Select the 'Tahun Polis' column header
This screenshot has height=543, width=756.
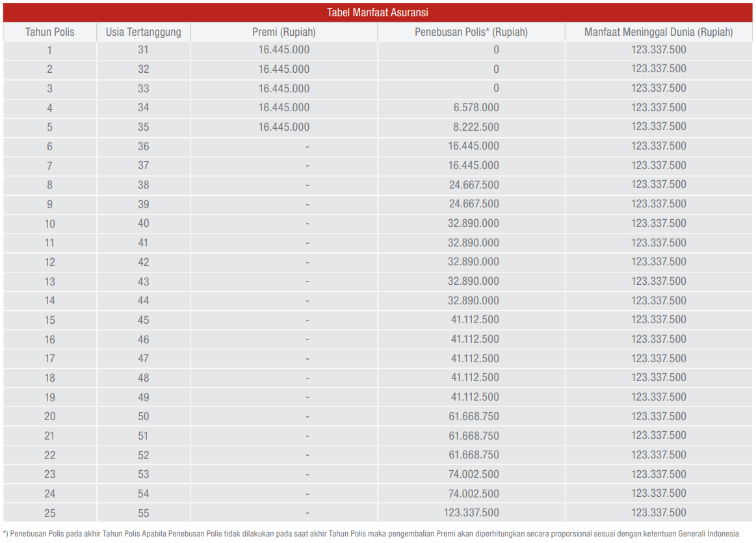click(x=49, y=33)
